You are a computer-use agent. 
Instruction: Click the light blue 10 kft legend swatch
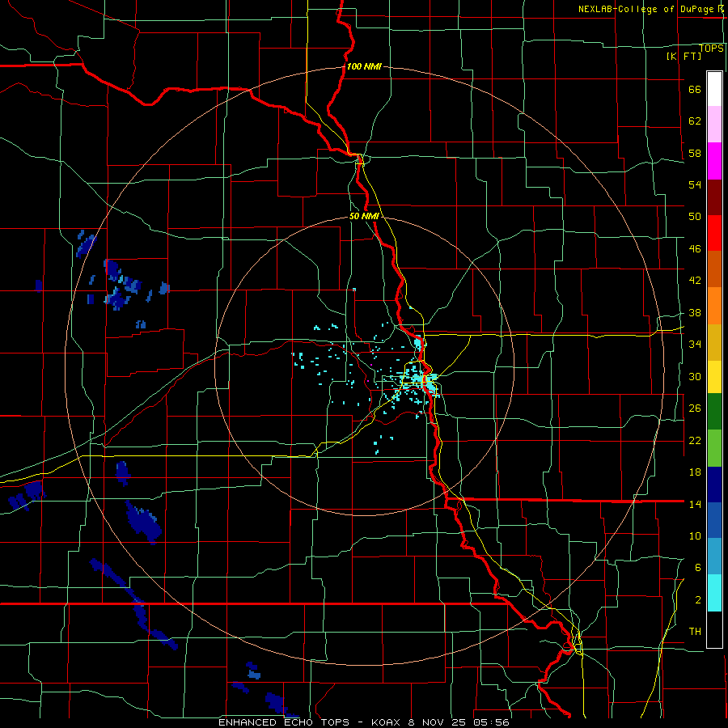click(x=714, y=557)
